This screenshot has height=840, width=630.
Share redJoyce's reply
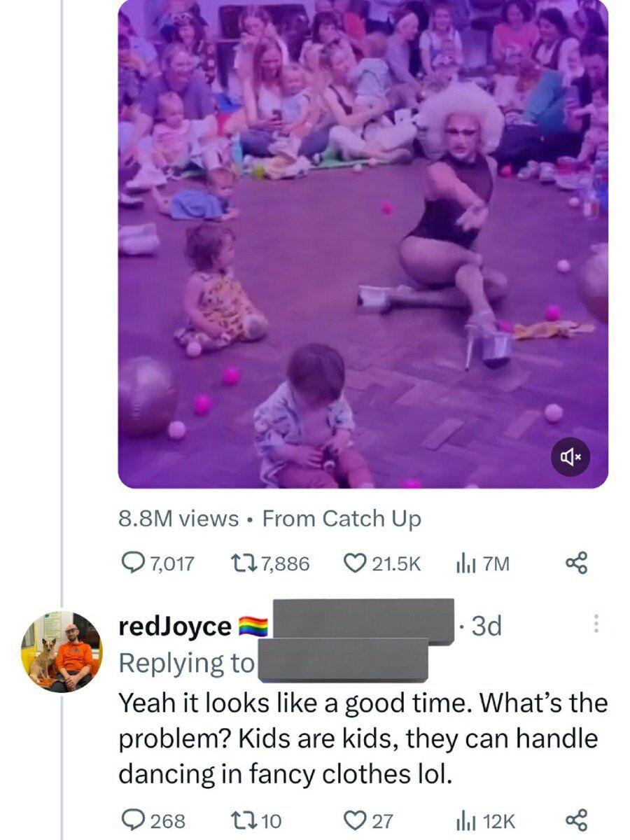(576, 820)
